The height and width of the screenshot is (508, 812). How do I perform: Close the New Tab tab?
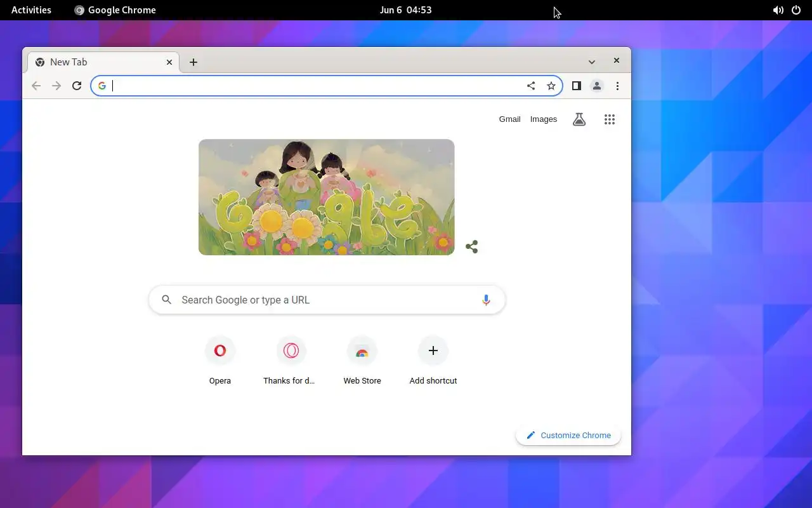[169, 62]
